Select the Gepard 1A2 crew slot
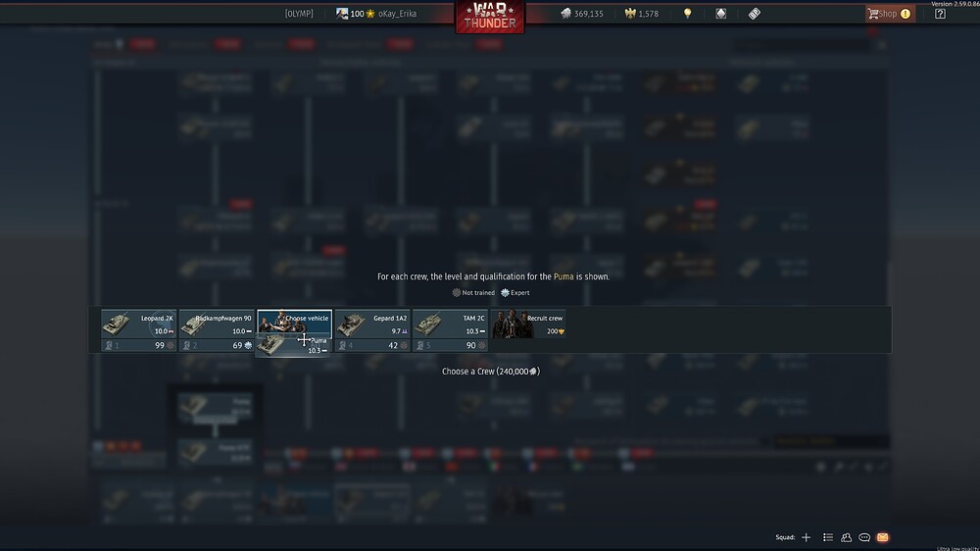 tap(372, 324)
